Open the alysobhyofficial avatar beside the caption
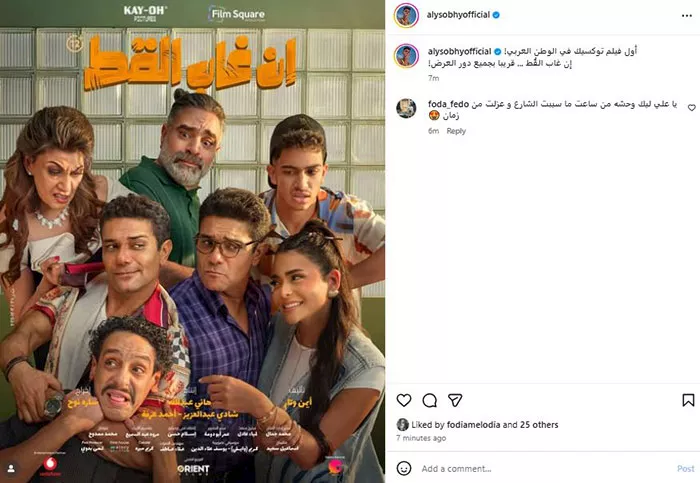This screenshot has width=700, height=483. pos(406,55)
